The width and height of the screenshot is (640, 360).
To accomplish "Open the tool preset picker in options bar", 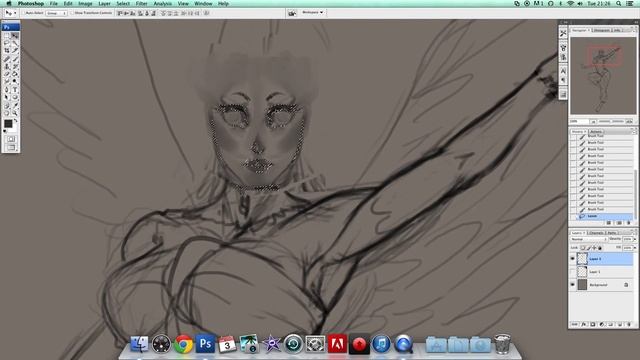I will click(x=10, y=13).
